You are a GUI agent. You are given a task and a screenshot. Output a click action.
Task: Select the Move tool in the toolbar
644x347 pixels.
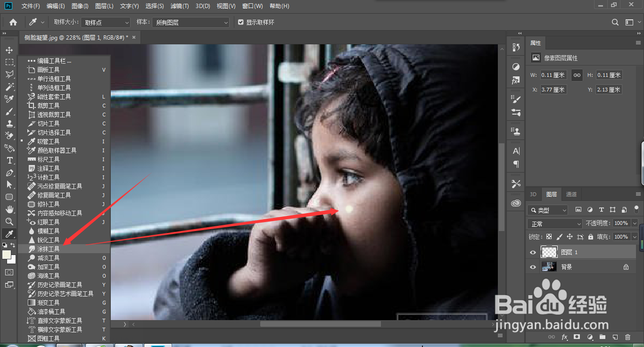(9, 50)
